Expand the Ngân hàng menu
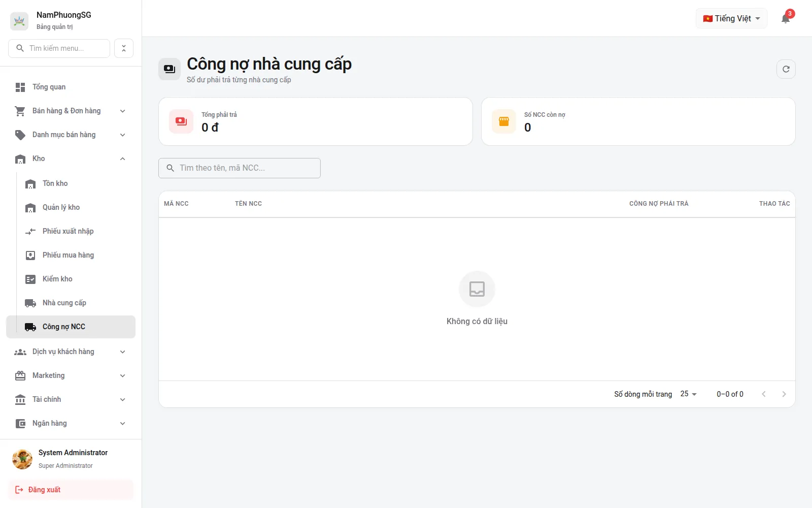Screen dimensions: 812x508 [71, 423]
